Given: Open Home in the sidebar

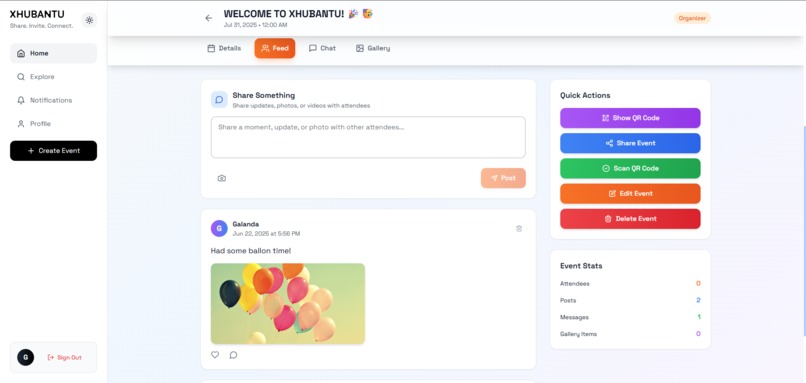Looking at the screenshot, I should pos(53,53).
